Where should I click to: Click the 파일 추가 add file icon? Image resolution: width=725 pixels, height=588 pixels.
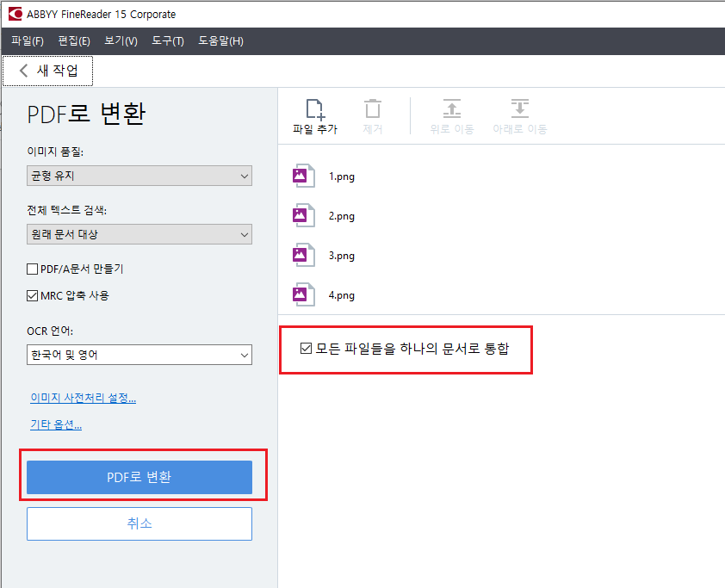pyautogui.click(x=315, y=109)
